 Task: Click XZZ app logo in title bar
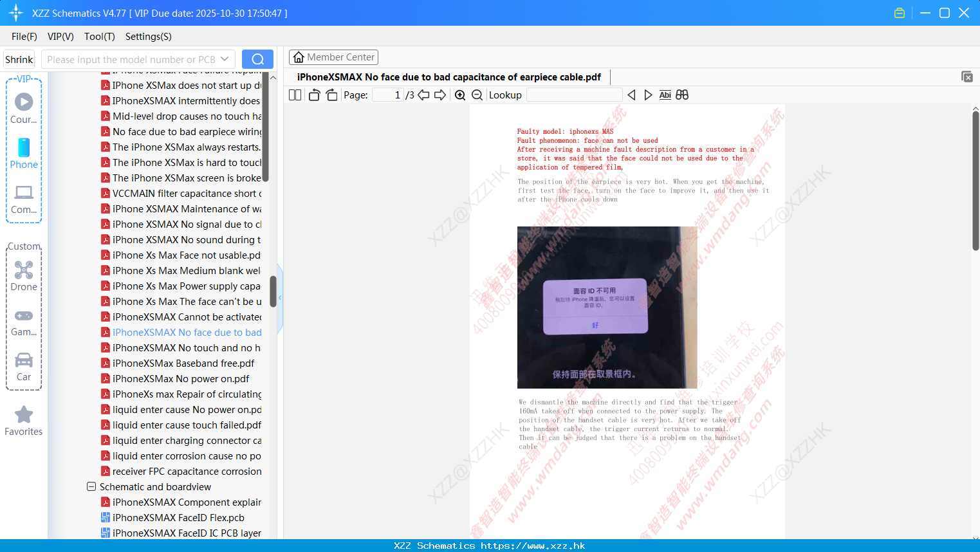[16, 13]
